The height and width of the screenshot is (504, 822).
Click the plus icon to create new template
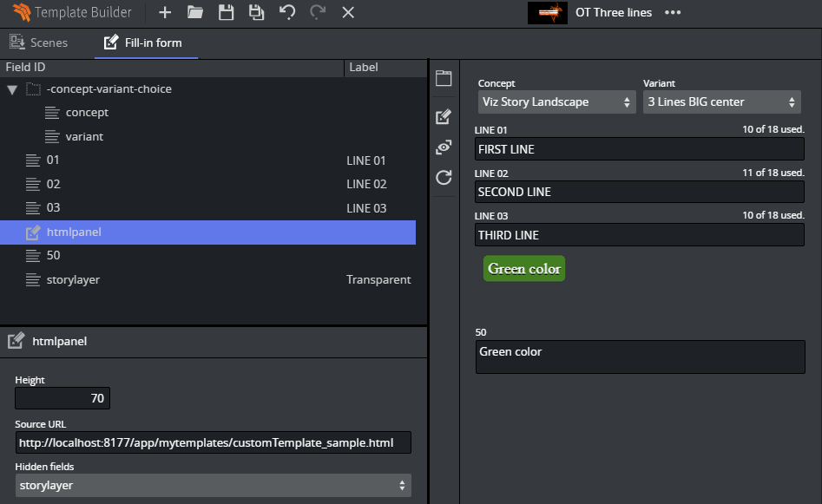[165, 12]
